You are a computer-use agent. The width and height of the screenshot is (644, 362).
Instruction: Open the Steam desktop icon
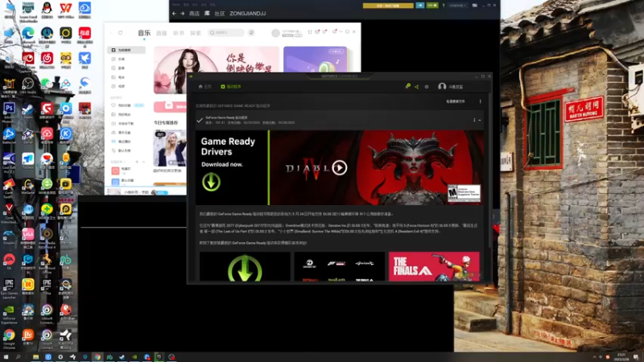pyautogui.click(x=28, y=110)
